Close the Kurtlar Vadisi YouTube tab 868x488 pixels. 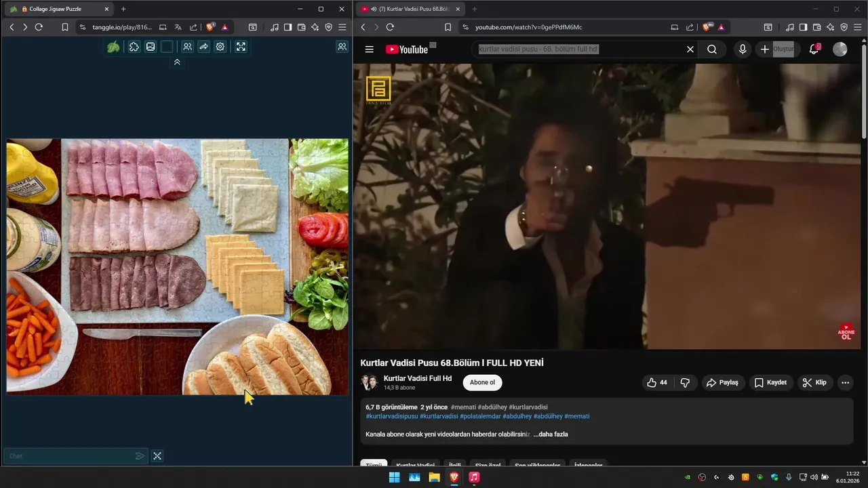click(458, 9)
